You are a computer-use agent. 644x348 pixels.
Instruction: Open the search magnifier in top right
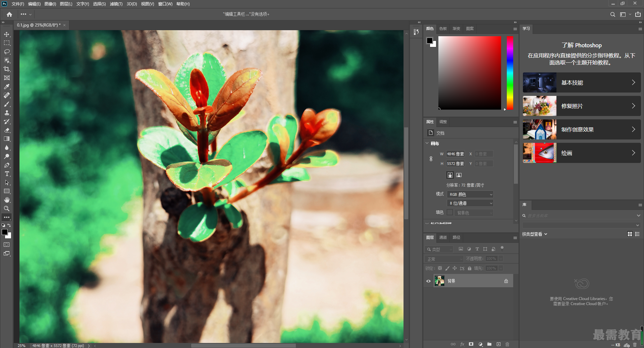[612, 14]
